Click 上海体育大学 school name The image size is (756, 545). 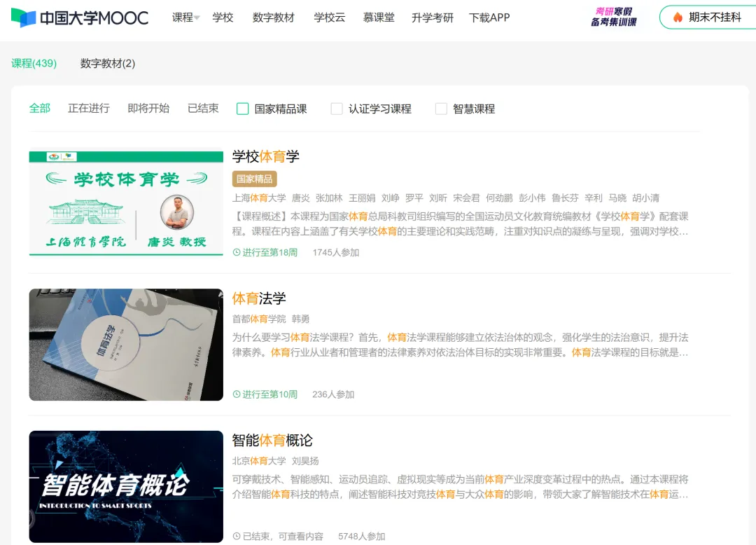259,198
